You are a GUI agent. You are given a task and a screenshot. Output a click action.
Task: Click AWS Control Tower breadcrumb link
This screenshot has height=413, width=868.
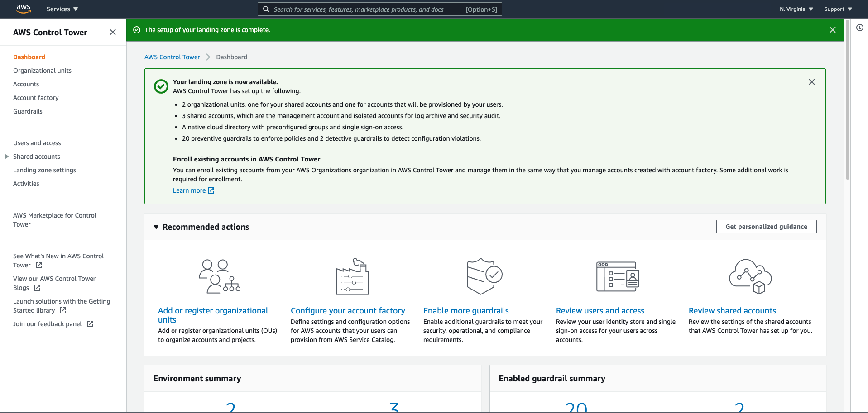click(172, 57)
